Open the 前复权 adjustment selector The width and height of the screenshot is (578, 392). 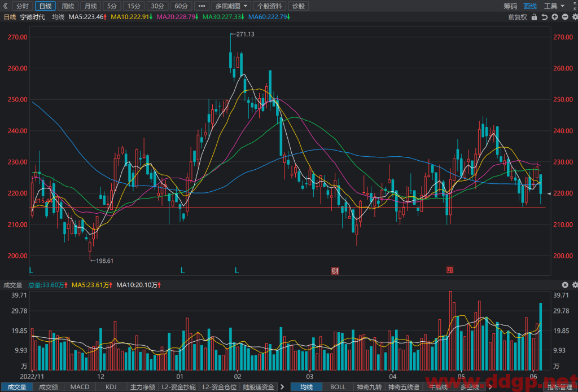click(x=518, y=17)
